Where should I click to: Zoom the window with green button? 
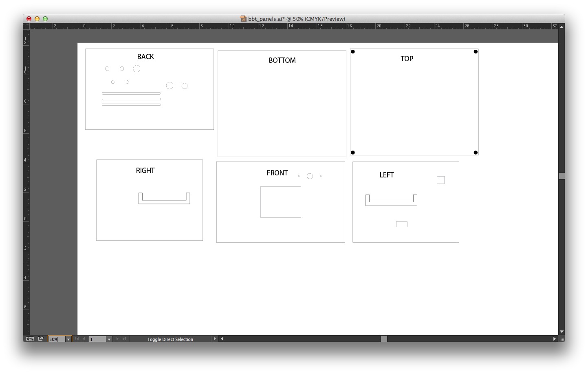(x=45, y=19)
